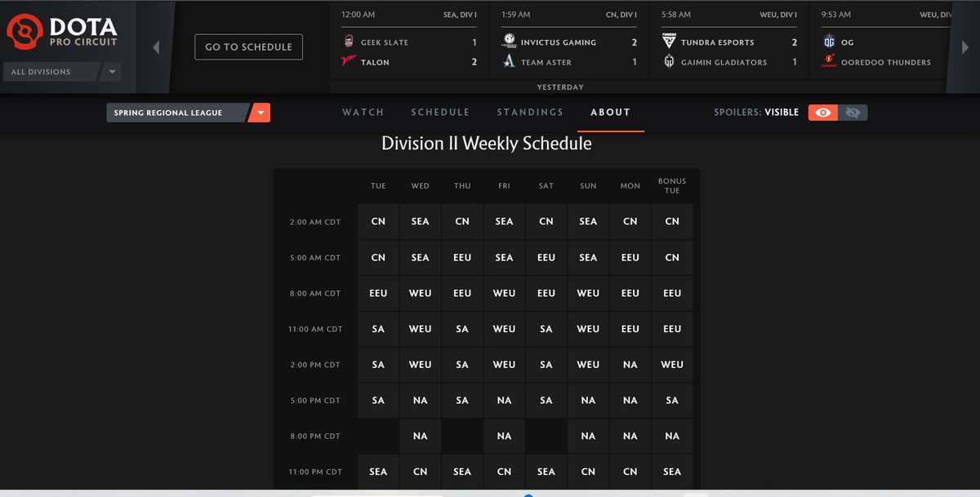Click SA cell for TUE 11:00 AM
Viewport: 980px width, 497px height.
378,329
